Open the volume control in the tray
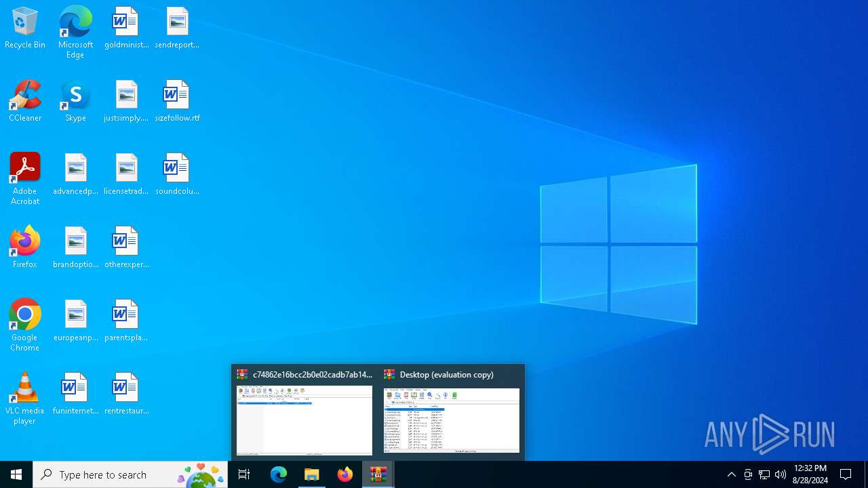Viewport: 868px width, 488px height. (x=781, y=474)
